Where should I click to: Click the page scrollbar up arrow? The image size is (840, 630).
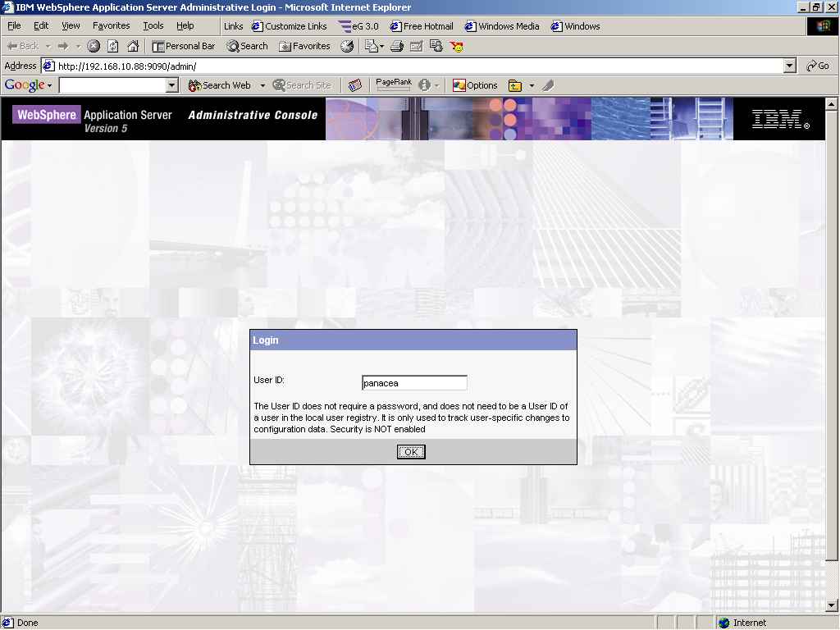point(832,103)
